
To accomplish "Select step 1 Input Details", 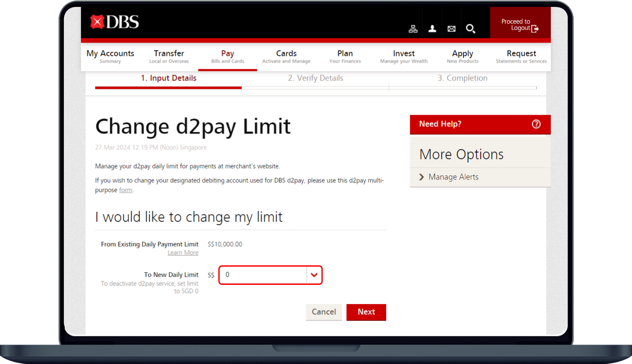I will pos(168,78).
